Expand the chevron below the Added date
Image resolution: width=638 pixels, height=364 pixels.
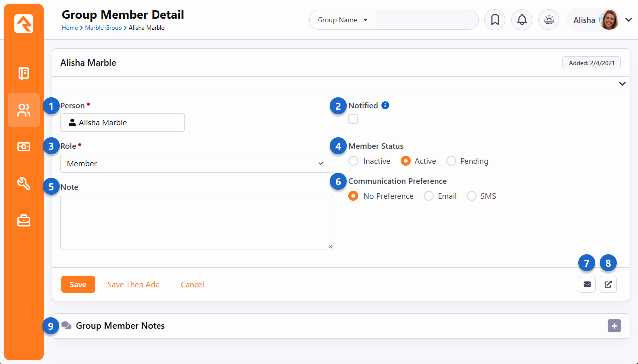622,84
